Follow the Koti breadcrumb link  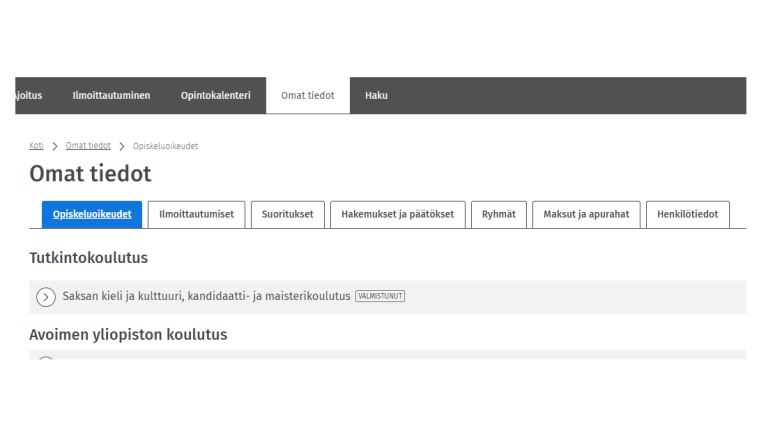pos(36,146)
